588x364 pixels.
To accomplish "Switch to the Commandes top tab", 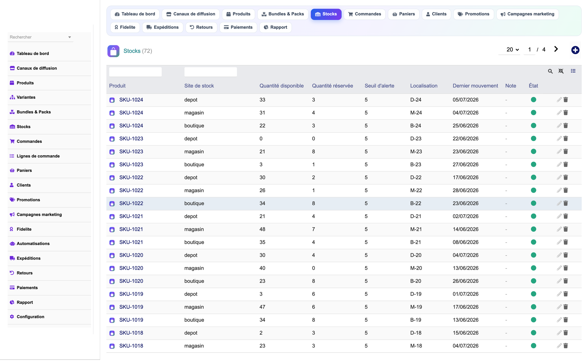I will pyautogui.click(x=364, y=14).
